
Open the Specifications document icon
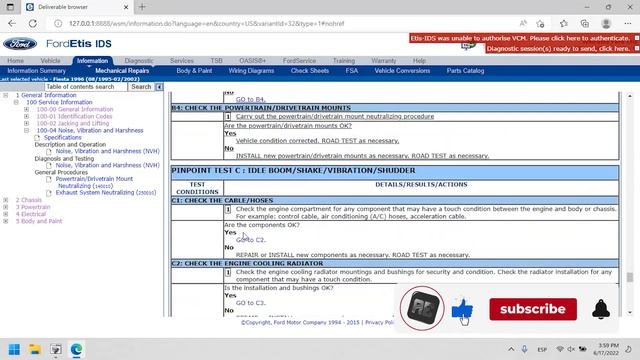click(x=38, y=138)
